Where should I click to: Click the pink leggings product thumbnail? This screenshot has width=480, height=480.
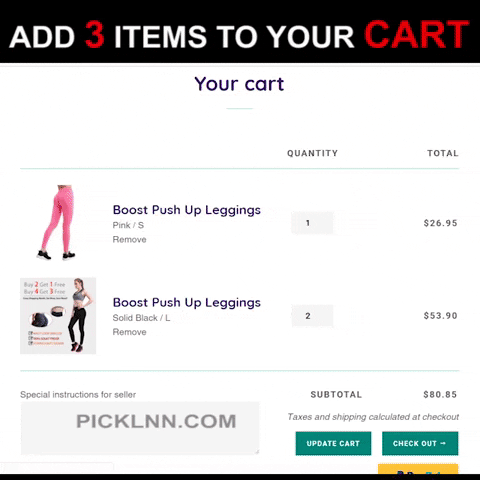click(57, 222)
